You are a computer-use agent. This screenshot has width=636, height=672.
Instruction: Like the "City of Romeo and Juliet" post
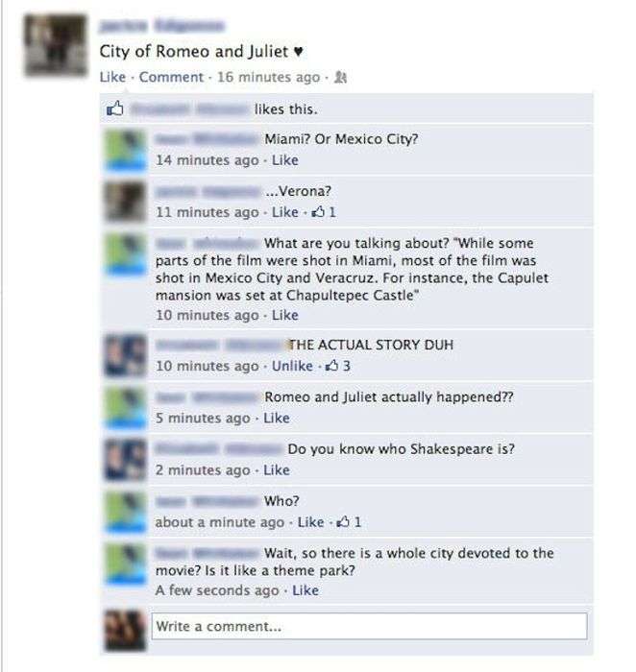[112, 77]
